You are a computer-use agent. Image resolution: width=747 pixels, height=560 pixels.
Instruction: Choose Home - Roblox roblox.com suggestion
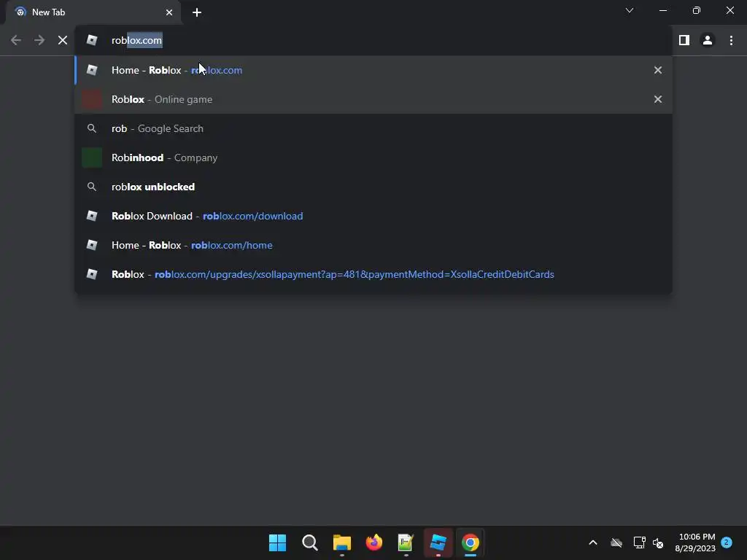point(373,70)
